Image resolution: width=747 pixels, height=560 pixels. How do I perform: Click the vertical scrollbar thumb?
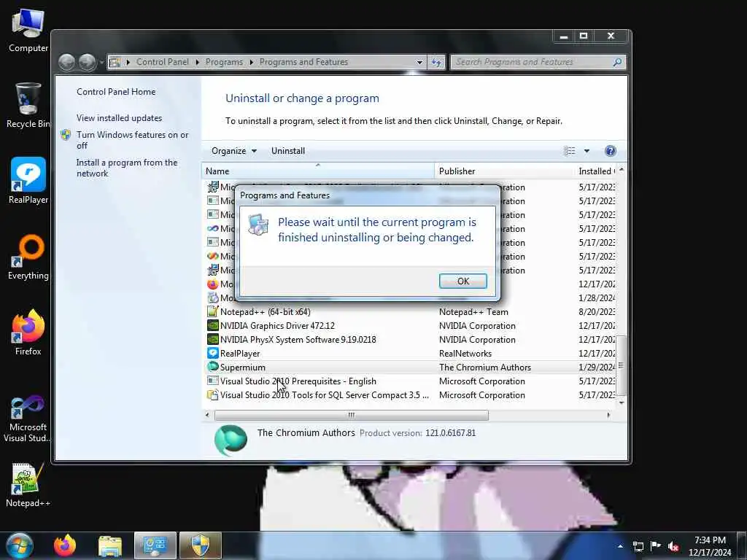(x=621, y=365)
